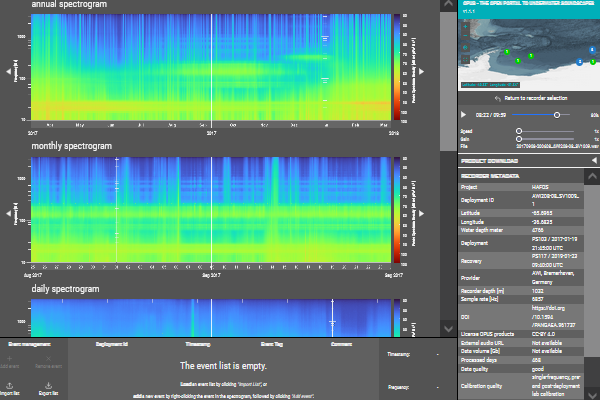
Task: Click the 'annual spectrogram' title
Action: (x=69, y=4)
